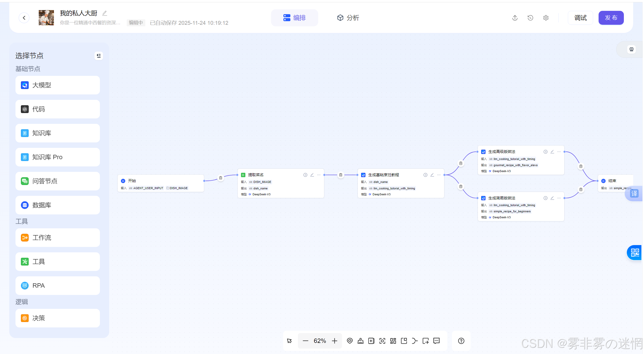Click the auto-layout grid icon in bottom toolbar
Screen dimensions: 644x354
coord(393,341)
